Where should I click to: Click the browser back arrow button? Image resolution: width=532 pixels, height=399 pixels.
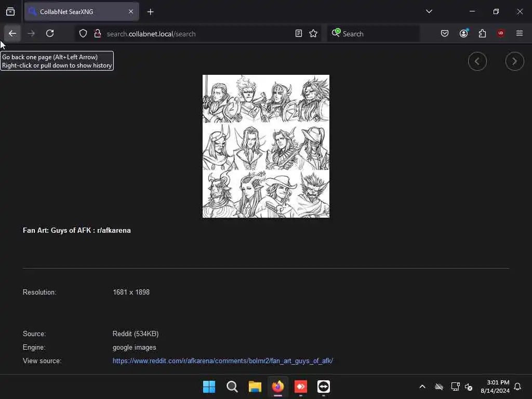pos(12,34)
